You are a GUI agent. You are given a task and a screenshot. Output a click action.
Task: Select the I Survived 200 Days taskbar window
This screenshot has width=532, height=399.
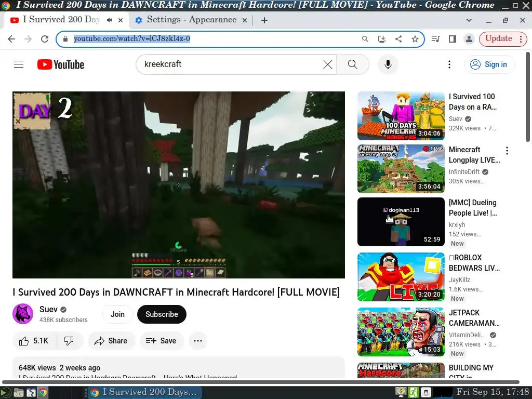click(145, 392)
